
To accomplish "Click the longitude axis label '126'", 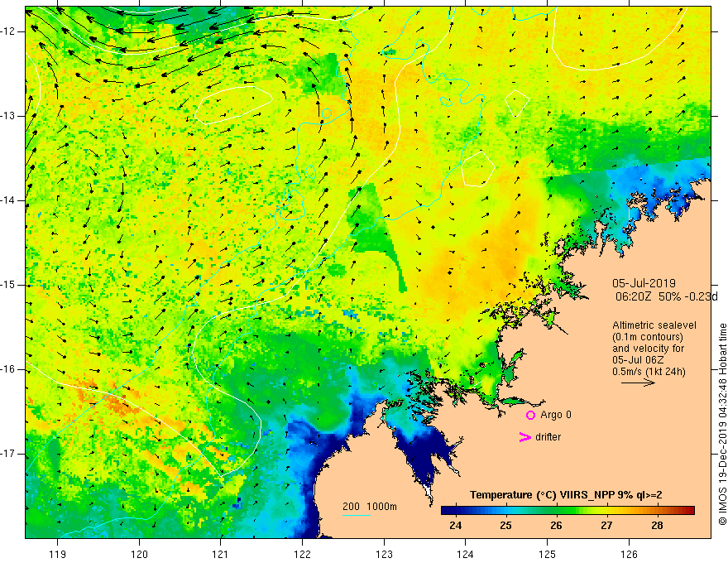I will pos(629,554).
